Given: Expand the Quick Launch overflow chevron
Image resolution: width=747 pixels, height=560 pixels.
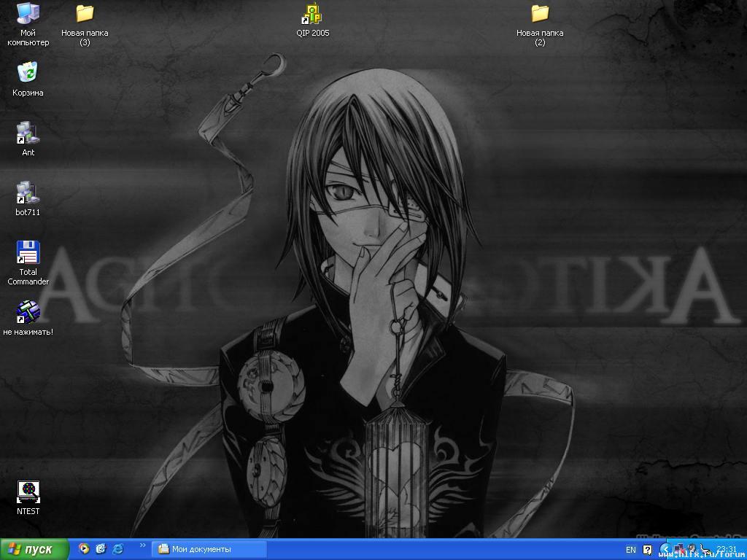Looking at the screenshot, I should [142, 545].
